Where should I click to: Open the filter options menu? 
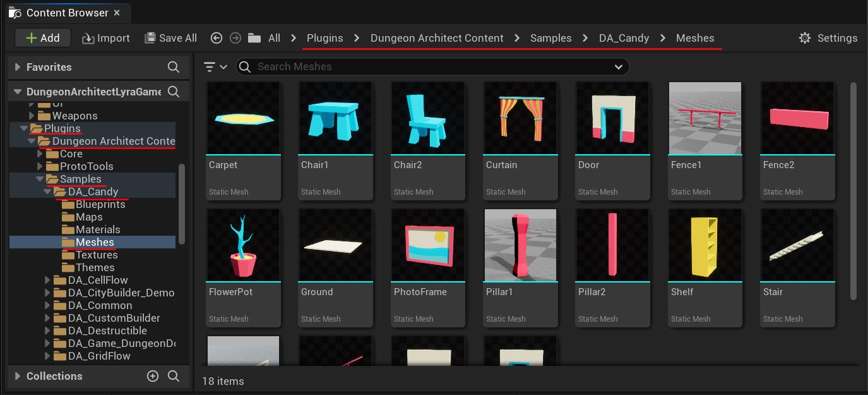click(215, 67)
